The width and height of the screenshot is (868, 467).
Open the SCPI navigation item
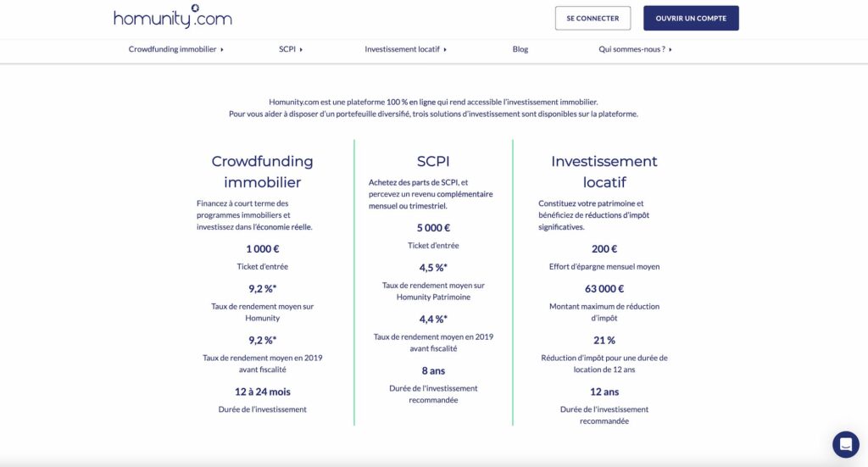click(x=287, y=49)
